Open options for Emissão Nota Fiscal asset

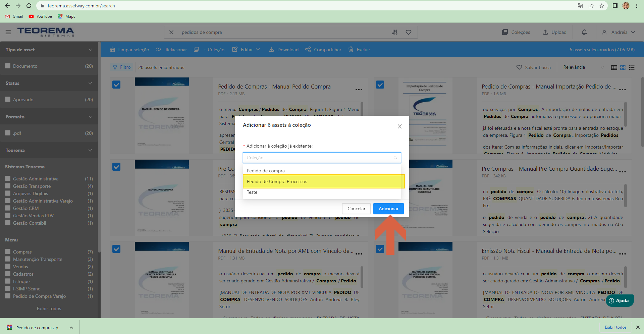(623, 254)
